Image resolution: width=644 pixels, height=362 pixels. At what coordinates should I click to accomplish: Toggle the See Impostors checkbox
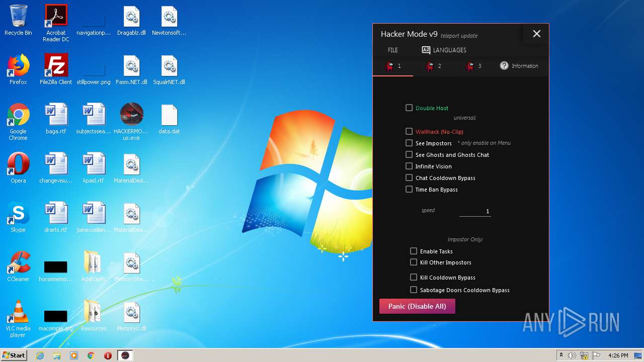[409, 143]
